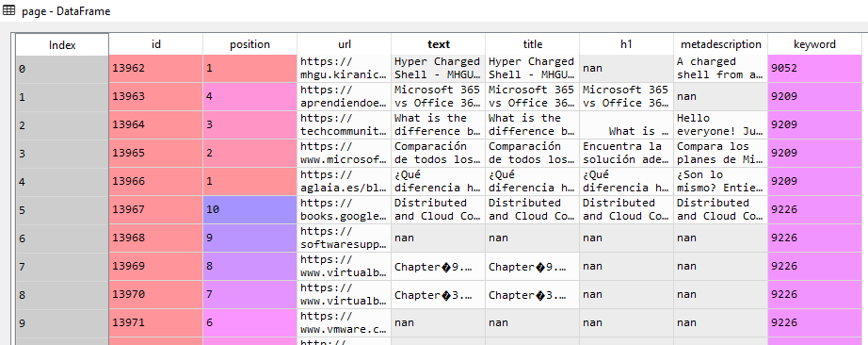This screenshot has width=868, height=345.
Task: Select h1 nan cell in row 13962
Action: [x=627, y=69]
